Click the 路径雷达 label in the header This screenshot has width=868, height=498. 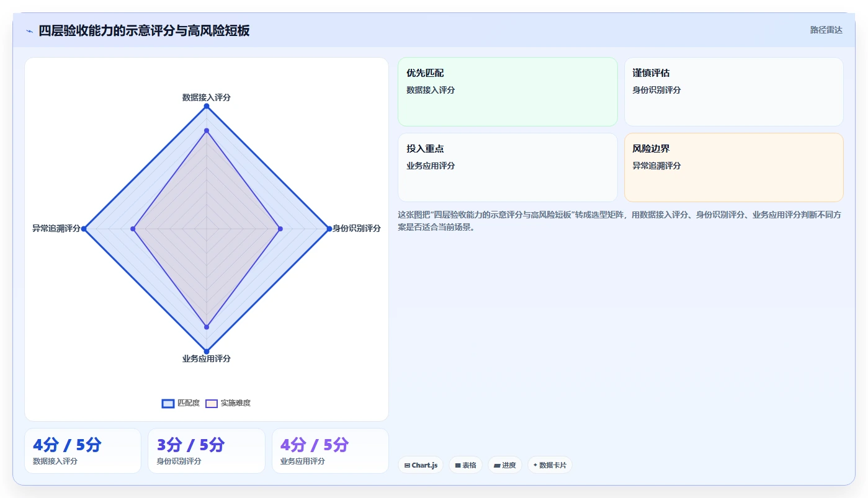point(826,30)
